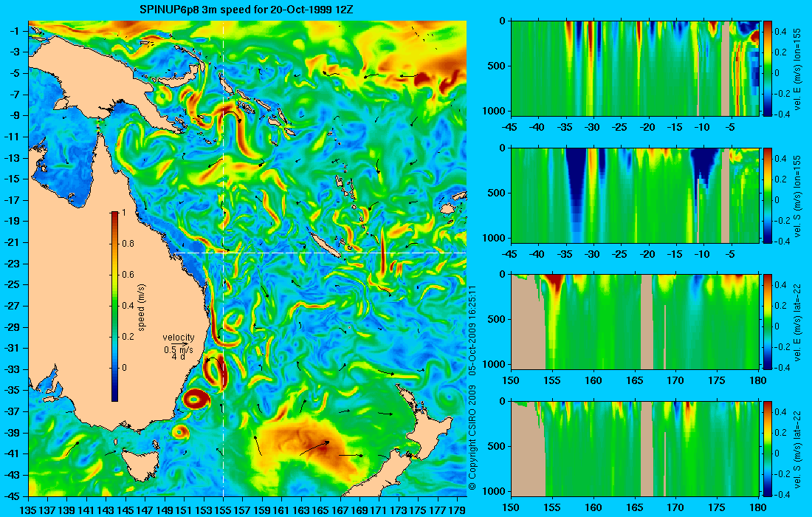
Task: Select the southward velocity section plot at lon=155
Action: pyautogui.click(x=636, y=195)
